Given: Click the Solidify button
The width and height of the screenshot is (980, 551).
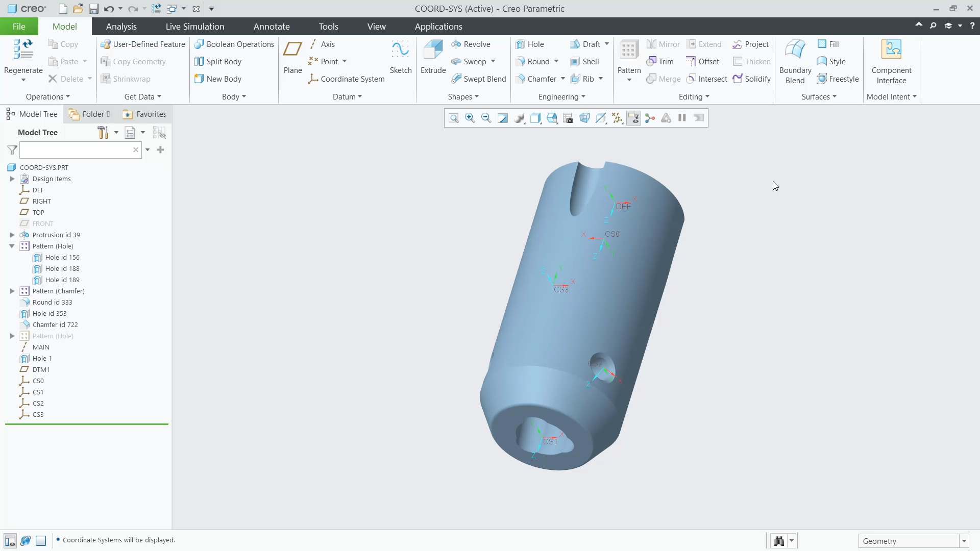Looking at the screenshot, I should 751,79.
